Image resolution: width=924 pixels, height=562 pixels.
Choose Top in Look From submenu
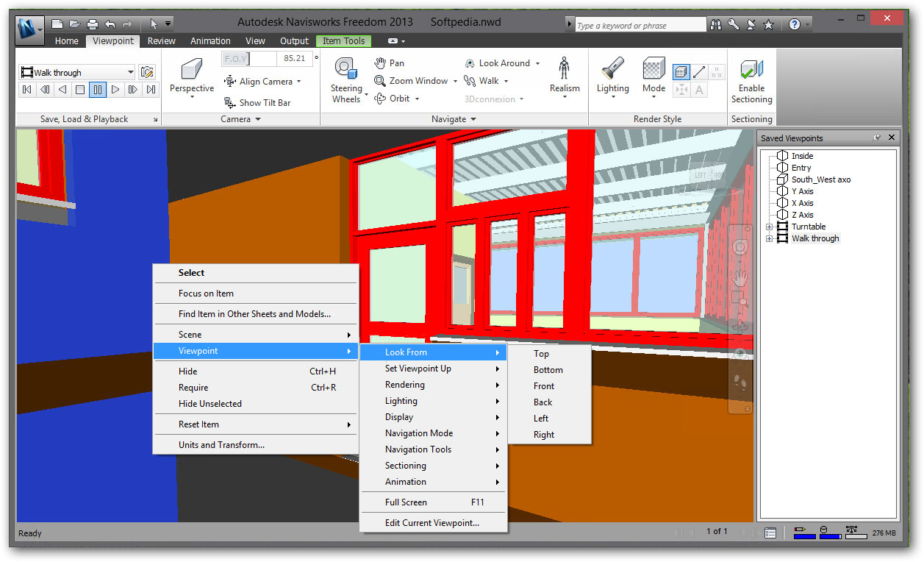pyautogui.click(x=542, y=354)
